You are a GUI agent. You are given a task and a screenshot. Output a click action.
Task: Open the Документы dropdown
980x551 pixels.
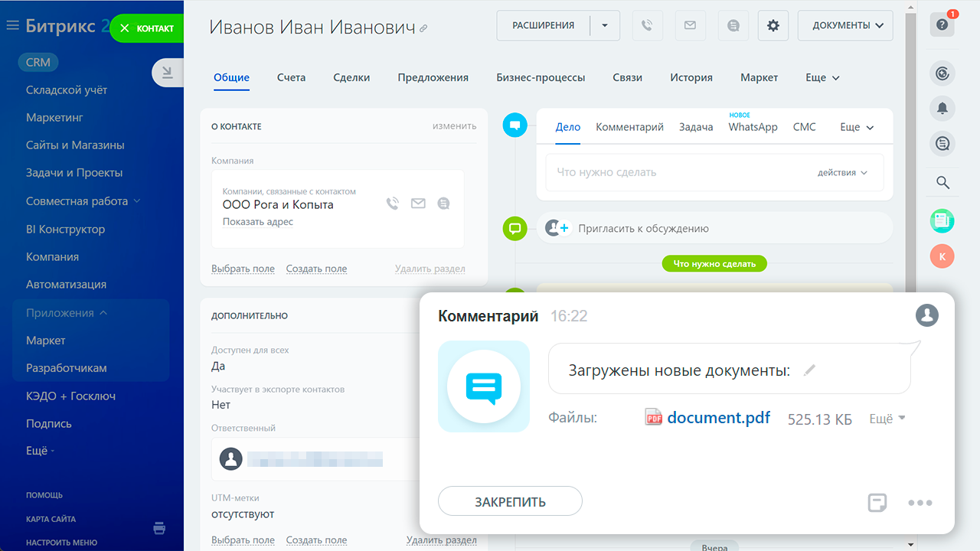coord(845,25)
